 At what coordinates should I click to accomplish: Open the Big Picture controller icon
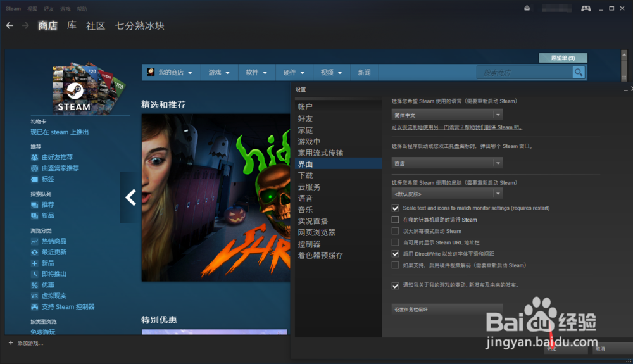pyautogui.click(x=586, y=8)
